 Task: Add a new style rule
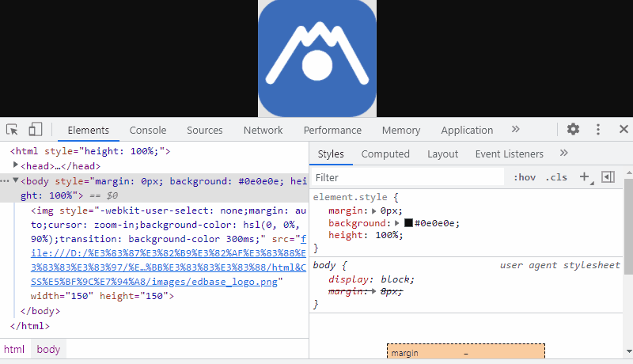coord(584,176)
